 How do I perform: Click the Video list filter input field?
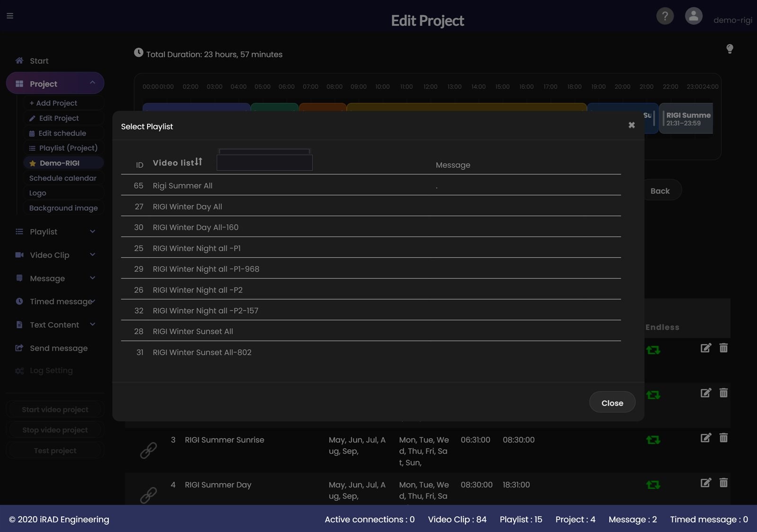[x=264, y=162]
